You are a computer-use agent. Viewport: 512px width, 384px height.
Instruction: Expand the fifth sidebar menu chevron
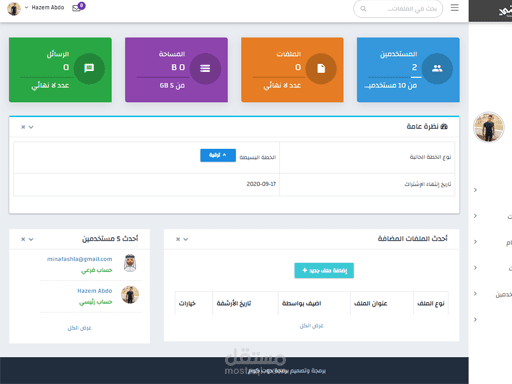tap(475, 294)
